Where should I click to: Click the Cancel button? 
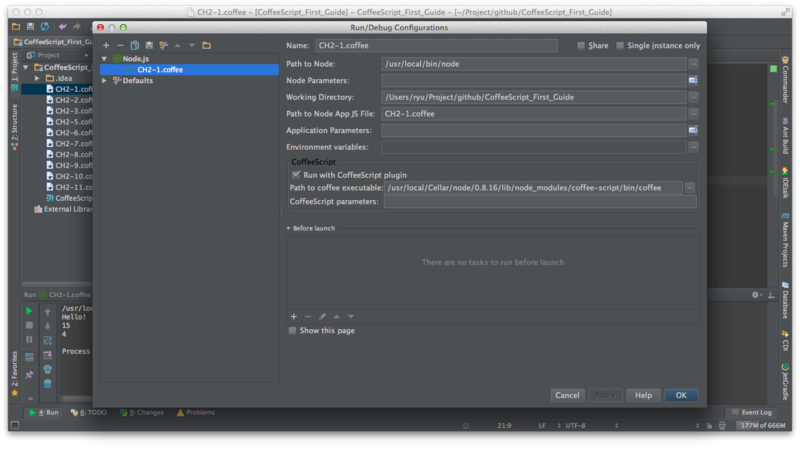567,395
